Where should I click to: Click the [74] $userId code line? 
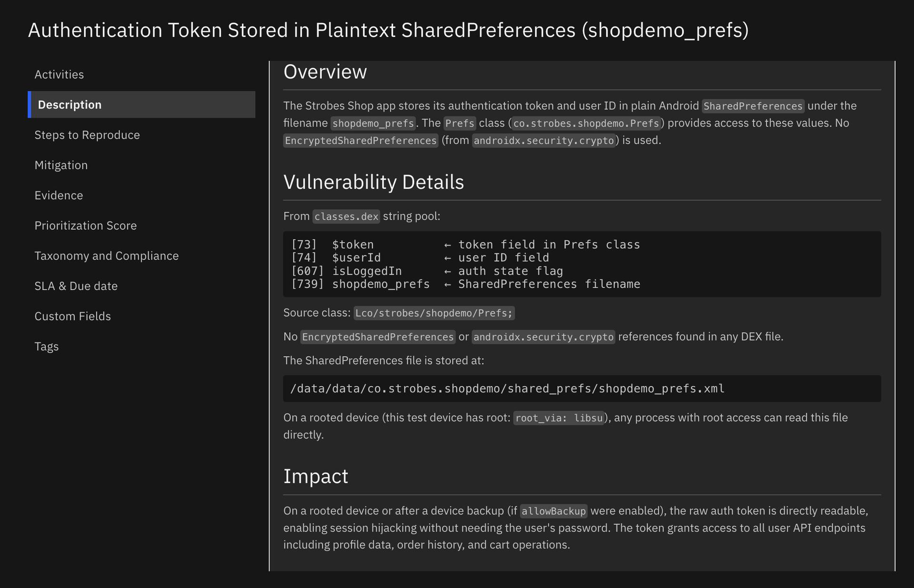pyautogui.click(x=420, y=258)
